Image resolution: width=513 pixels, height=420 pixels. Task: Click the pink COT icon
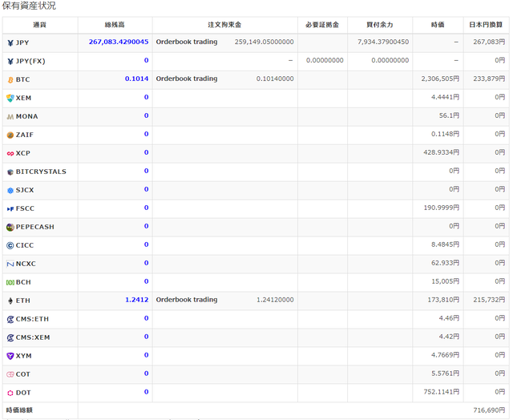10,374
